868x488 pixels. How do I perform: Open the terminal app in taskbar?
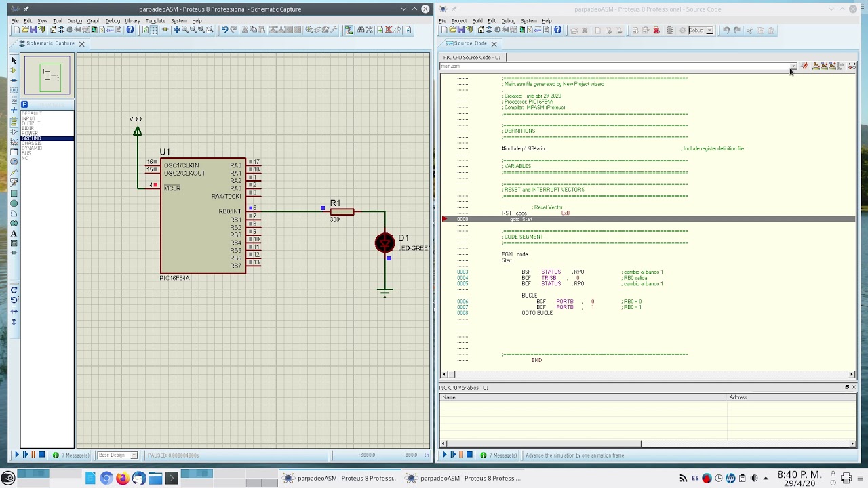pos(172,479)
